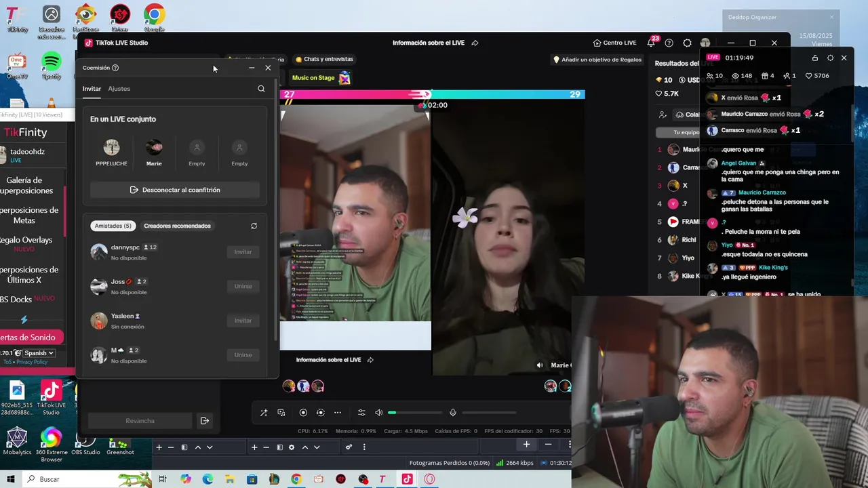868x488 pixels.
Task: Click the replay clip capture icon
Action: (320, 412)
